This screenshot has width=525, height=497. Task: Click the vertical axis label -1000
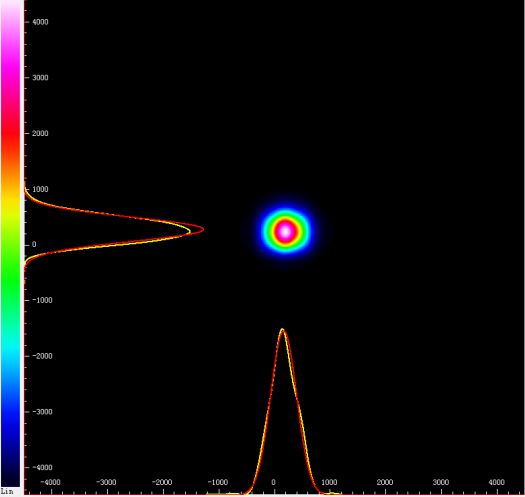click(x=42, y=300)
